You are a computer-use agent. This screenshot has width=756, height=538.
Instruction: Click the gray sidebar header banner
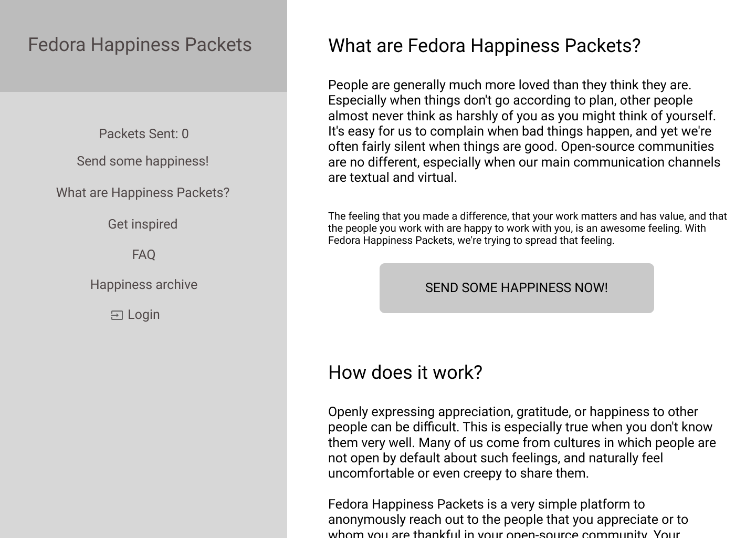(x=143, y=46)
